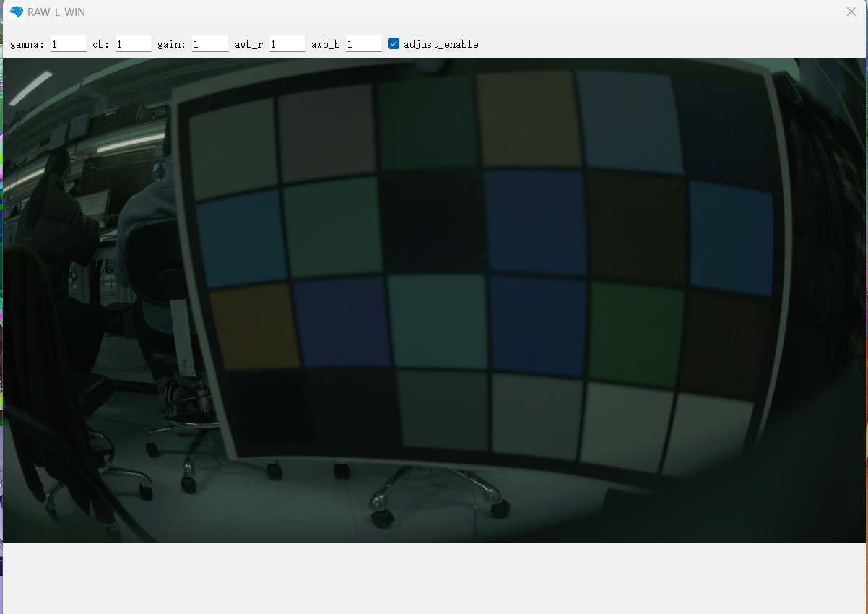868x614 pixels.
Task: Click the gain label text
Action: point(171,44)
